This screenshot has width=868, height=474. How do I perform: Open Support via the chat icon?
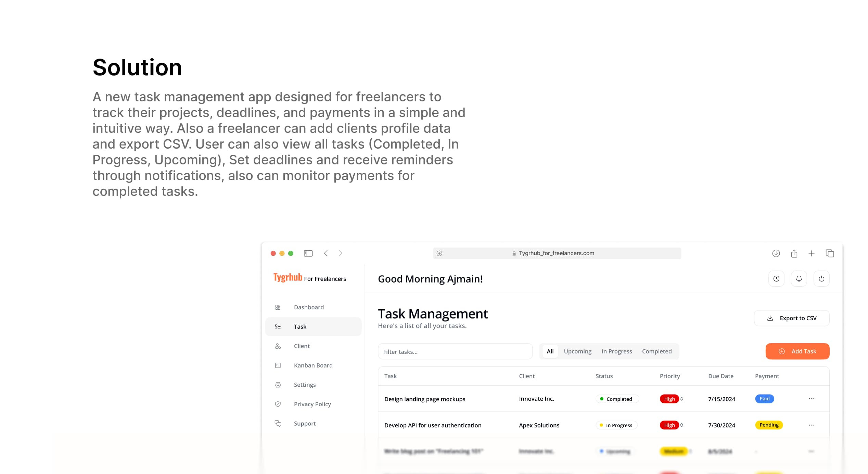[278, 423]
